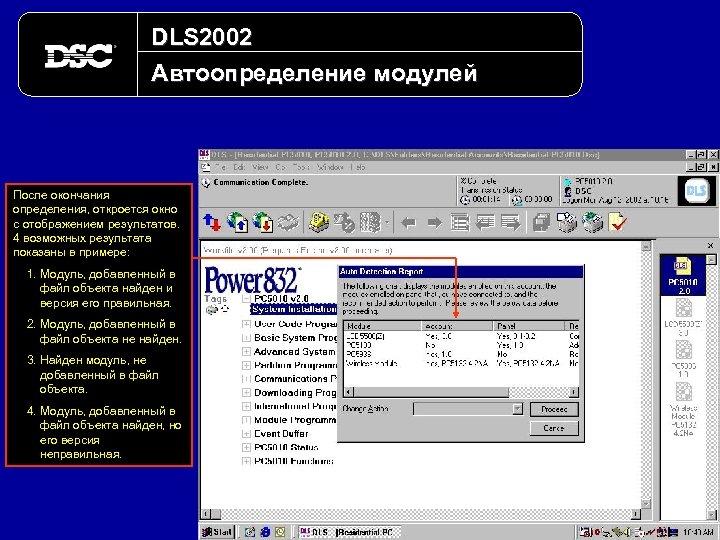
Task: Click the printer with globe icon
Action: tap(593, 223)
